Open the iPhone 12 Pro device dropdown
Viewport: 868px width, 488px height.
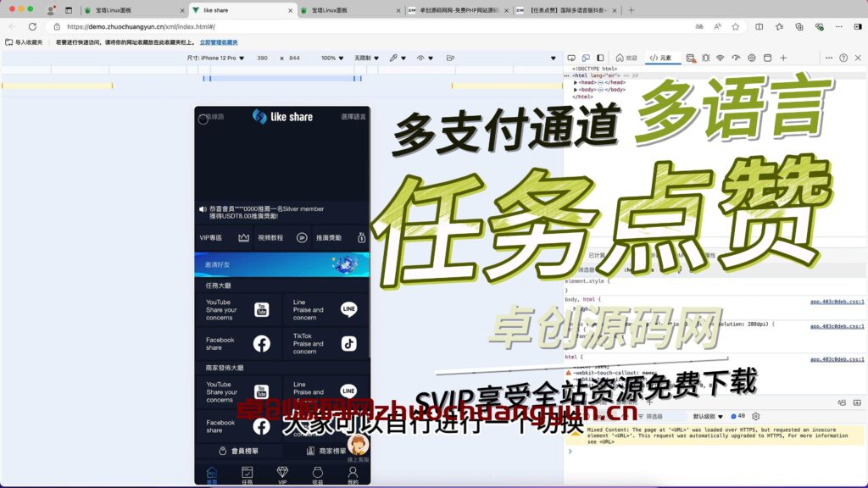[216, 58]
